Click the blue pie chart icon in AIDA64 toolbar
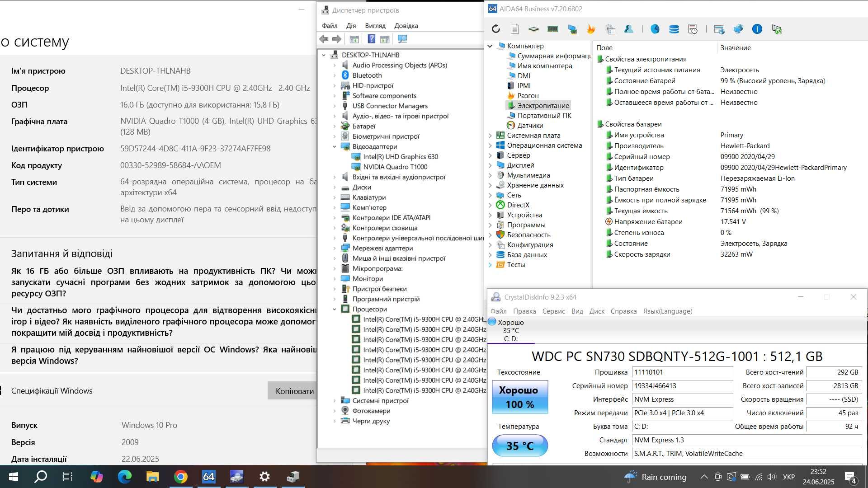 tap(655, 29)
